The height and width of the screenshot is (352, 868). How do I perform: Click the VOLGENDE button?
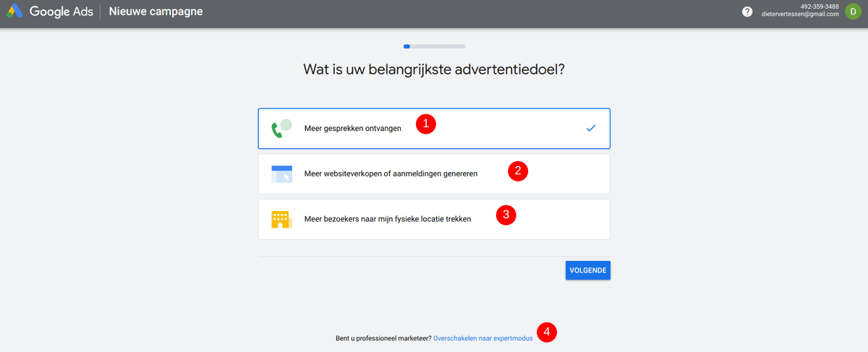588,270
